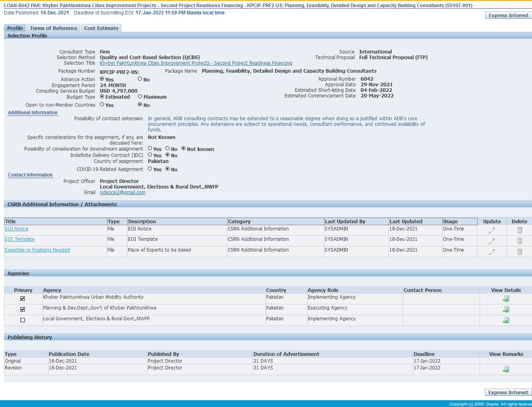Toggle Primary checkbox for Planning & Dev.Dept. agency

22,310
